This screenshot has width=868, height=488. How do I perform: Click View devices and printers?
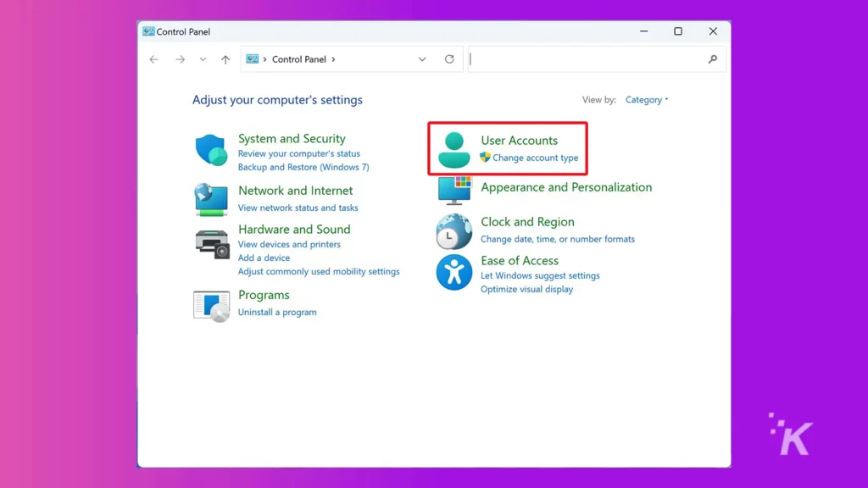coord(290,244)
